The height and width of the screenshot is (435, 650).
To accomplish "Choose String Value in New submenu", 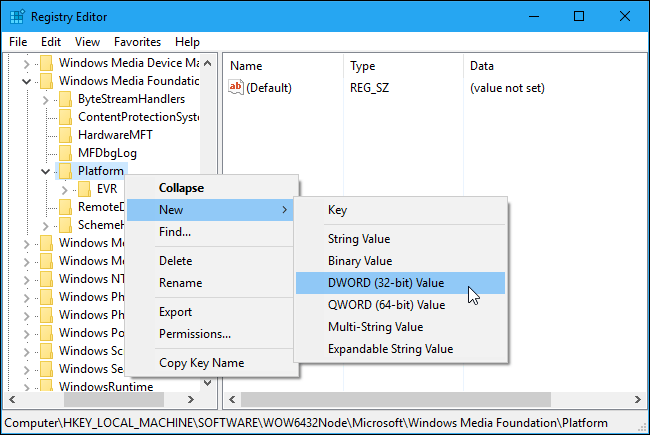I will [359, 239].
